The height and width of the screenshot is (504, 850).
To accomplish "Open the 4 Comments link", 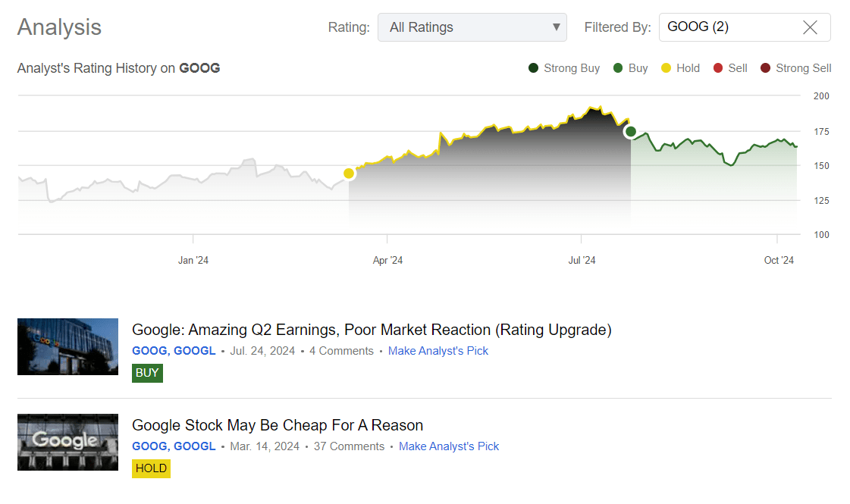I will coord(341,351).
